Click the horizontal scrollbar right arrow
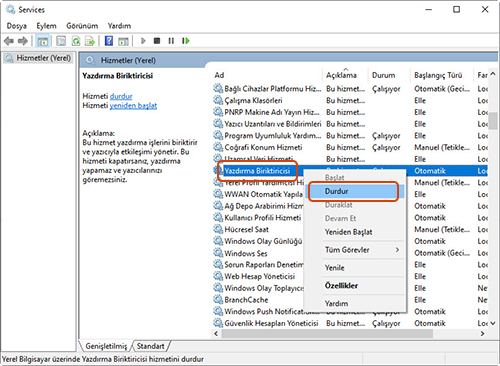The height and width of the screenshot is (366, 500). tap(482, 333)
